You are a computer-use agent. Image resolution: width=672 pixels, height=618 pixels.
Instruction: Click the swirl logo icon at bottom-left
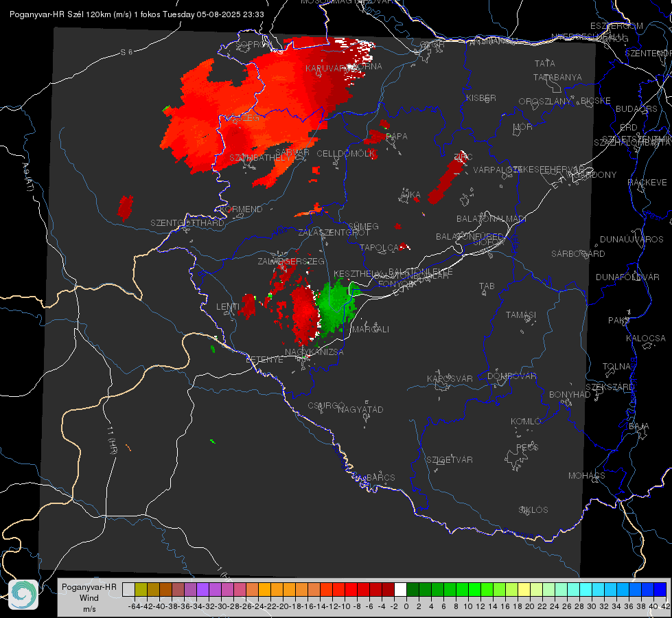pos(23,595)
